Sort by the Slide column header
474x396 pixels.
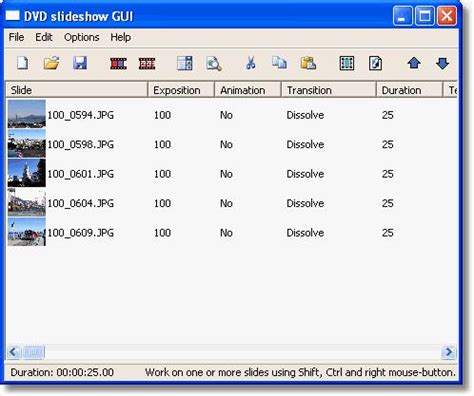[77, 90]
